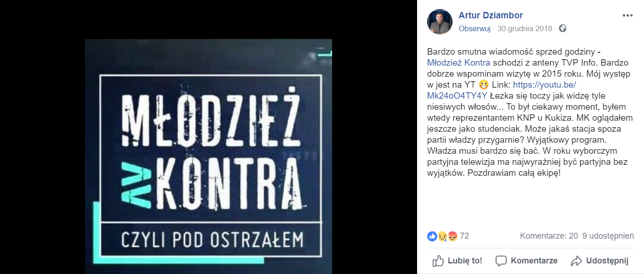This screenshot has height=274, width=644.
Task: Follow the author with Obserwuj link
Action: click(475, 28)
